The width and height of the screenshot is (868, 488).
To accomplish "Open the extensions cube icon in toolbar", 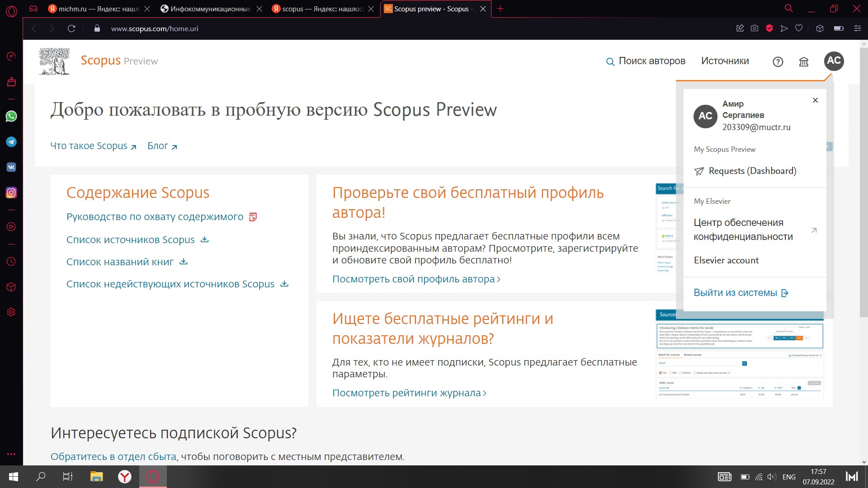I will 820,28.
